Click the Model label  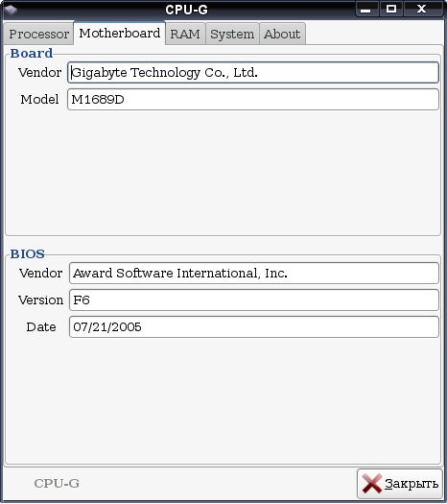[39, 100]
